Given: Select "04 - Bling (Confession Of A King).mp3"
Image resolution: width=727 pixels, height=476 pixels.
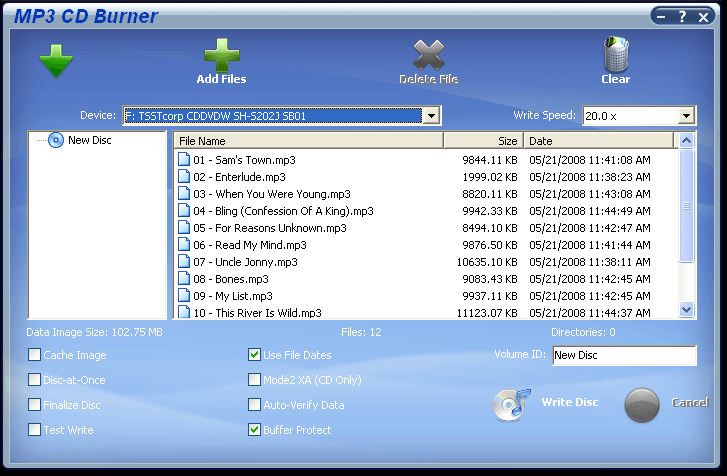Looking at the screenshot, I should (283, 211).
